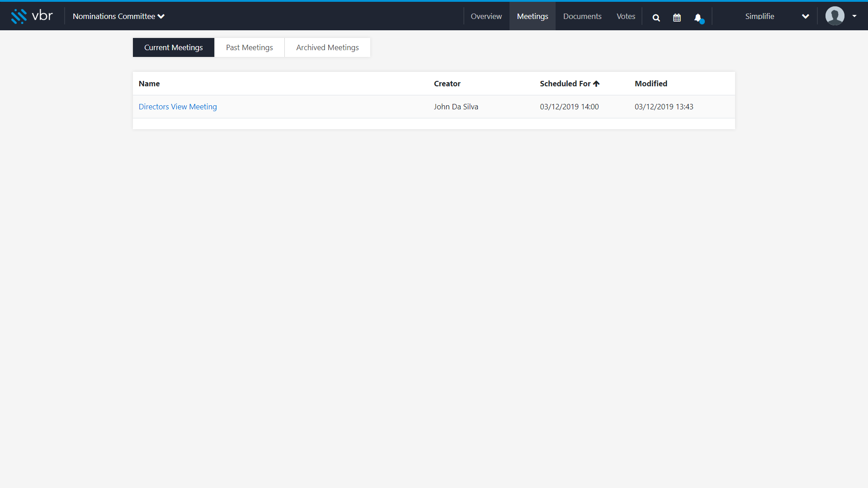868x488 pixels.
Task: Open the Votes menu item
Action: pos(626,16)
